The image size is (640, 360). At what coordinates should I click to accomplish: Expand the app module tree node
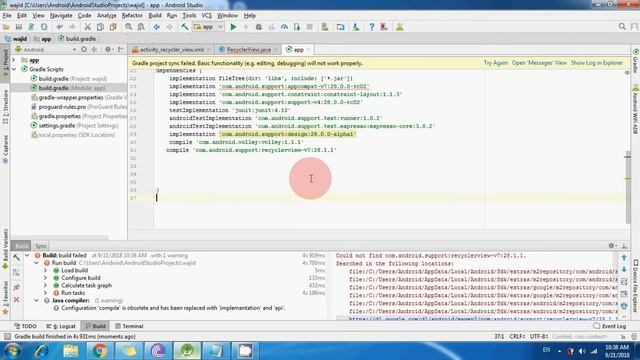[x=14, y=60]
